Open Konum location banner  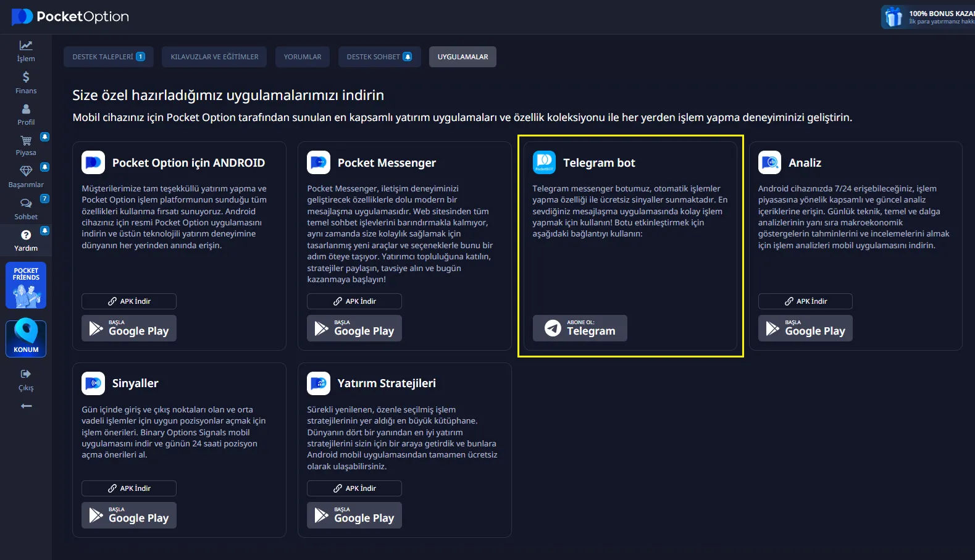[26, 338]
